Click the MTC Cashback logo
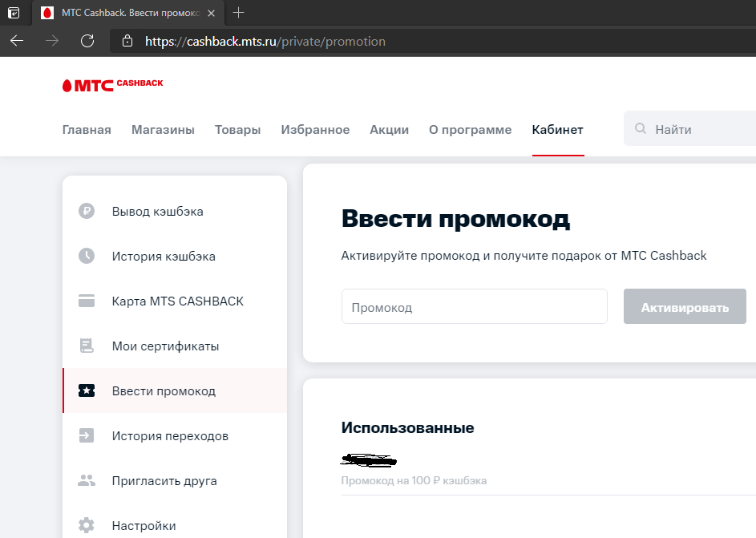Image resolution: width=756 pixels, height=538 pixels. click(x=113, y=85)
